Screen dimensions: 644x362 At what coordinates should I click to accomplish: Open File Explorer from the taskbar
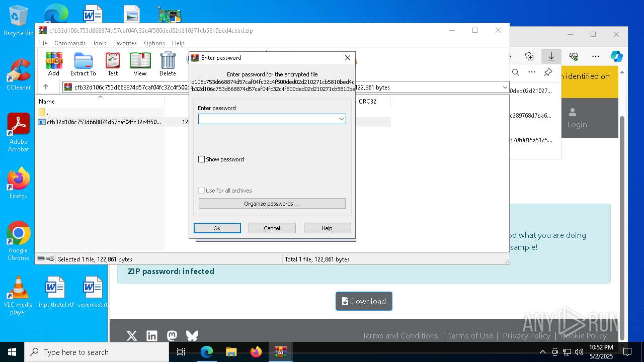tap(231, 352)
